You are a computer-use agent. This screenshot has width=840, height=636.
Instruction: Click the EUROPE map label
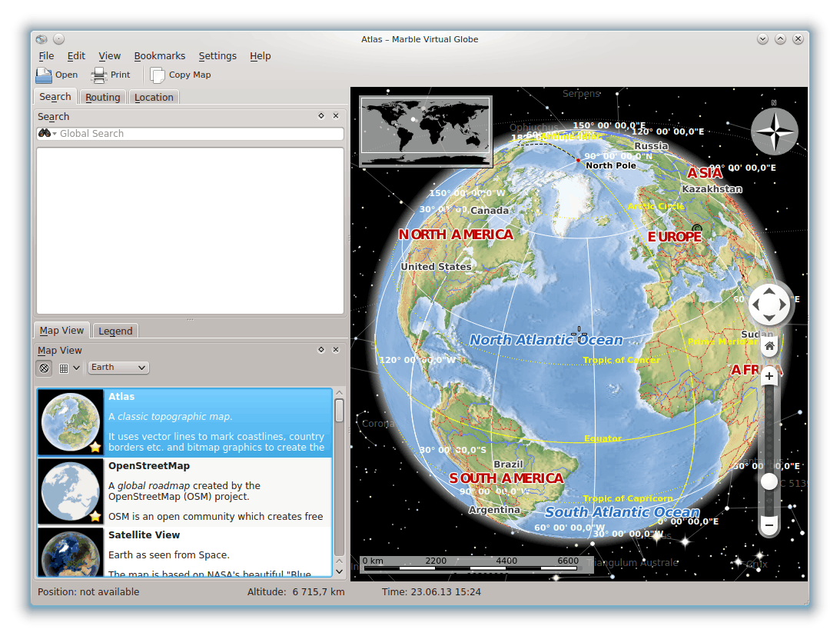tap(675, 237)
